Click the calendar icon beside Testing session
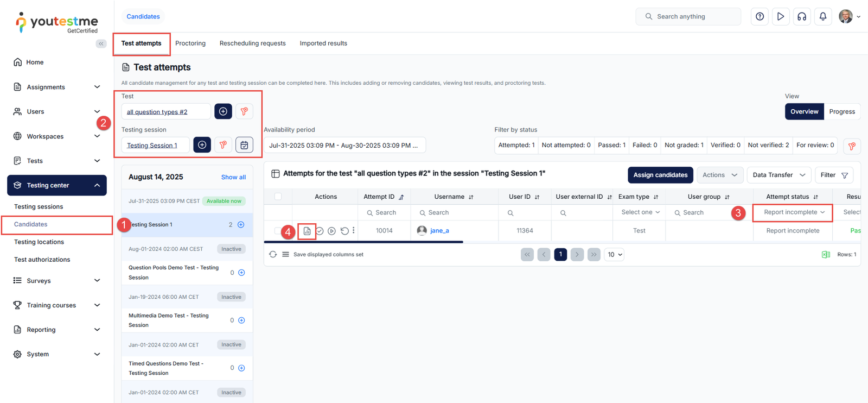The height and width of the screenshot is (403, 868). click(x=244, y=145)
